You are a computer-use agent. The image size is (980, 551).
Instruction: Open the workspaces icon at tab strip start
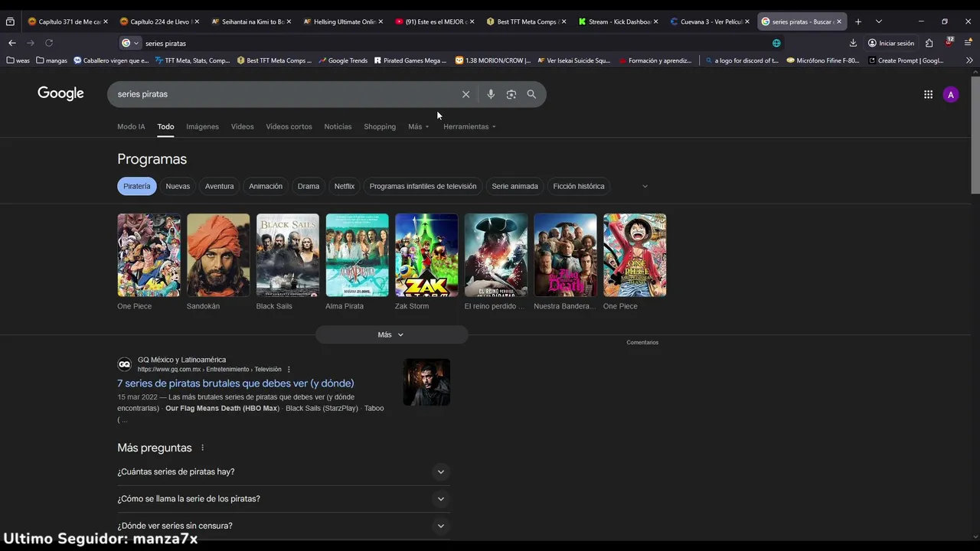(x=10, y=21)
